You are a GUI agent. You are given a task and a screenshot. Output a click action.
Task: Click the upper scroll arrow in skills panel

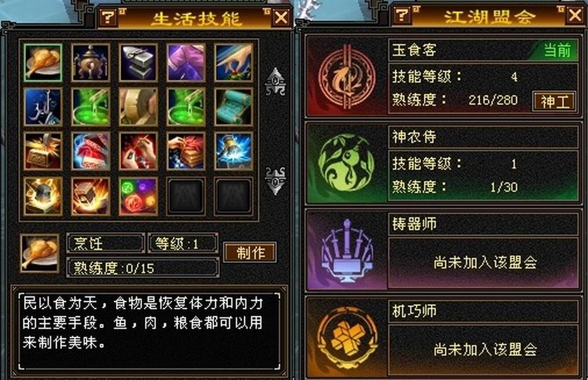pos(276,81)
